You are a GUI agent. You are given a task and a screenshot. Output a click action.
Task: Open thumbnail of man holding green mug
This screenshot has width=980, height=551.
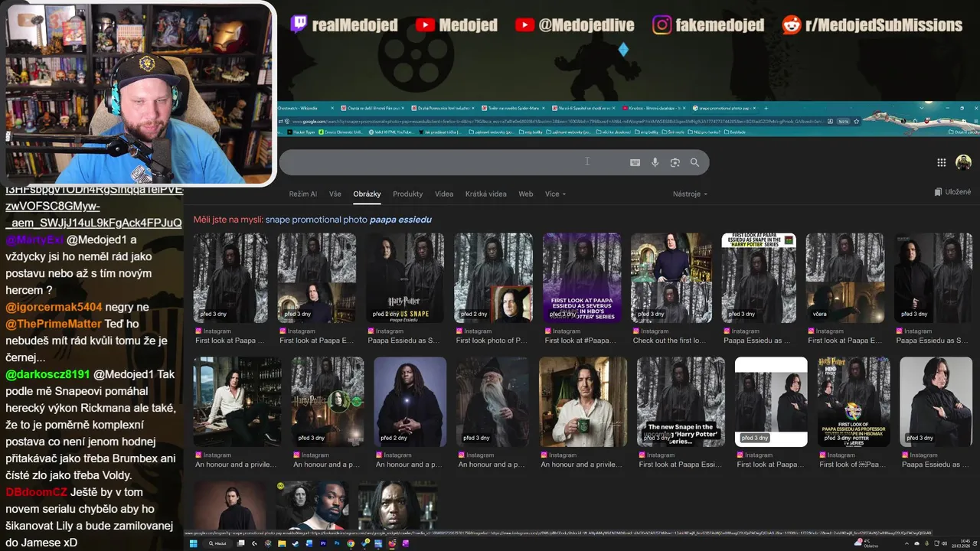click(x=583, y=402)
